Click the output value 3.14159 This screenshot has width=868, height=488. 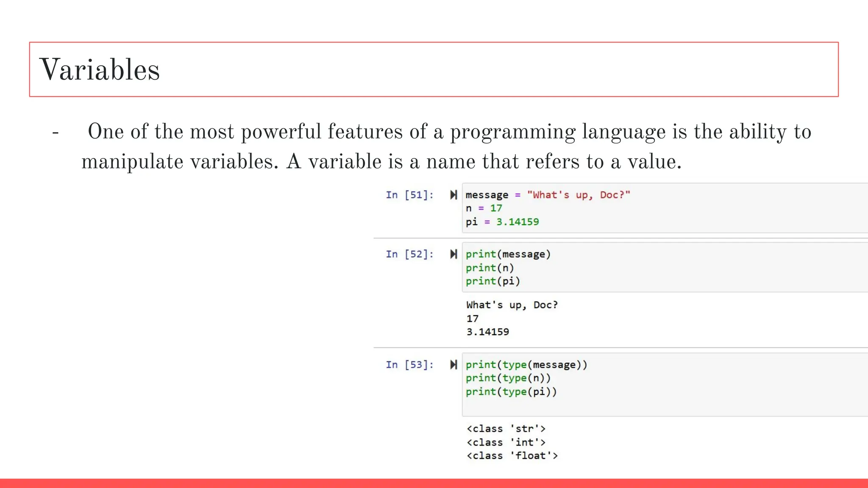[487, 332]
